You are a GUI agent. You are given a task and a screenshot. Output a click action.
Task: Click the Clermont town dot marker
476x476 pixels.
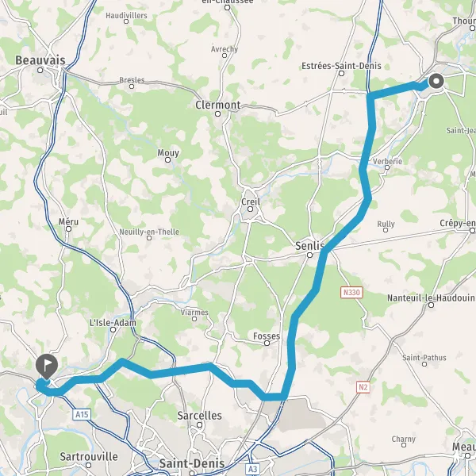(x=217, y=113)
